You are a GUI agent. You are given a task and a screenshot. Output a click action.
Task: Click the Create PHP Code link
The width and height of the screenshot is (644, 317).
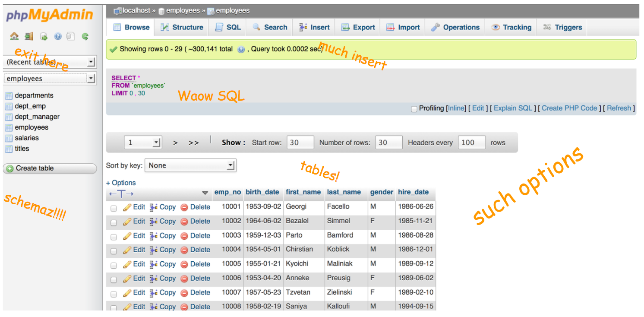pyautogui.click(x=569, y=108)
